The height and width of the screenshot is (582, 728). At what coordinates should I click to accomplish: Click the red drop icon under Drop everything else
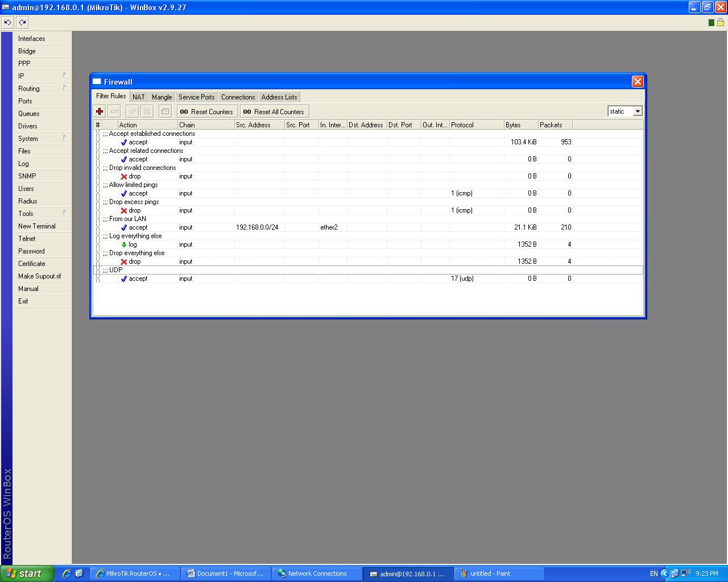pos(124,261)
